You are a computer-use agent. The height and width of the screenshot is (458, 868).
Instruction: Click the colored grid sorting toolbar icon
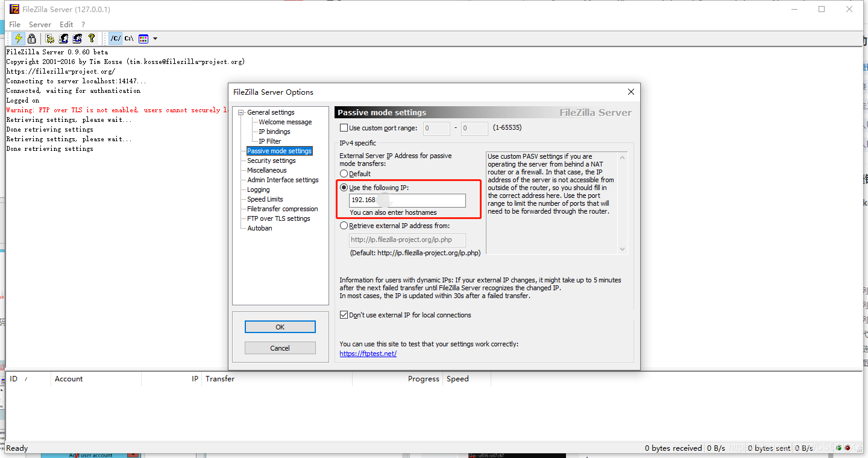coord(143,39)
